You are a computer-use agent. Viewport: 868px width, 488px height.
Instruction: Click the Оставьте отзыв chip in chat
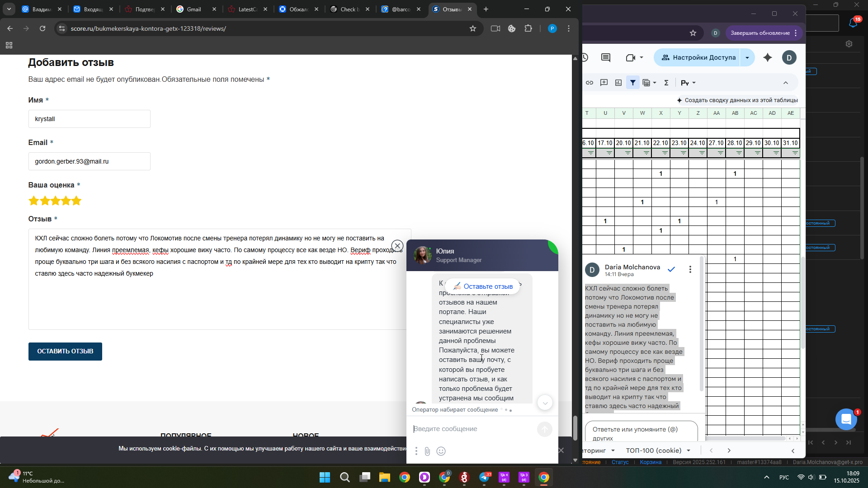tap(483, 286)
